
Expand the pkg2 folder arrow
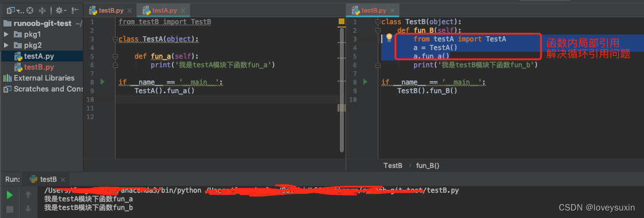point(6,45)
